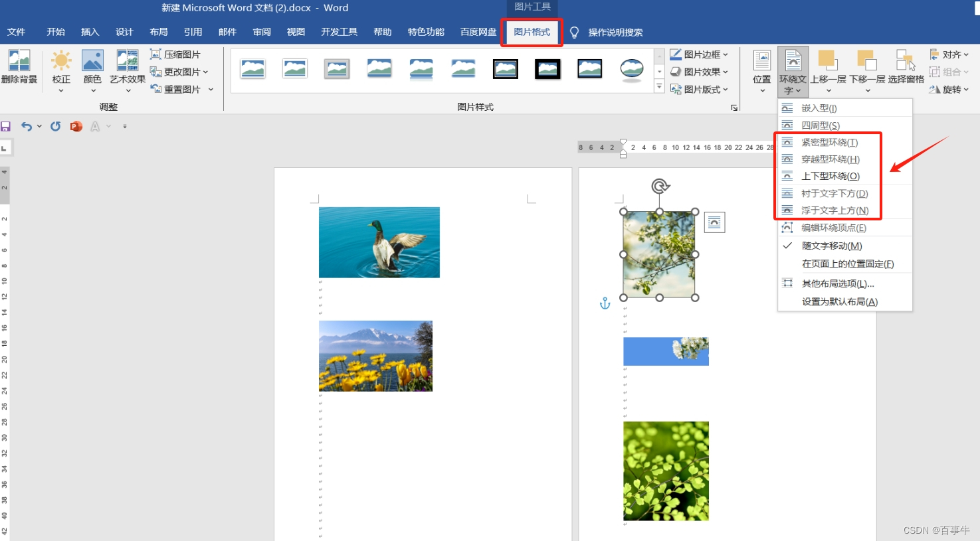Click Send Backward (下移一层) icon
The height and width of the screenshot is (541, 980).
(x=867, y=61)
